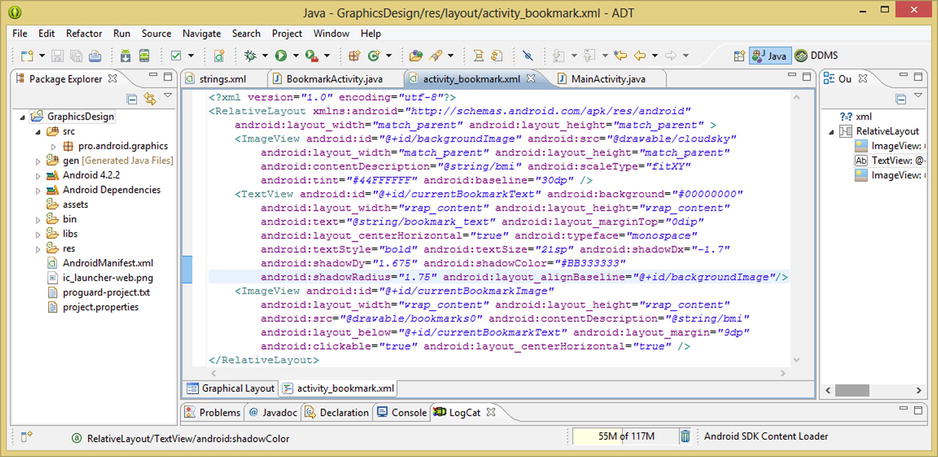Click the 55M of 117M heap status bar
Image resolution: width=938 pixels, height=457 pixels.
pos(626,437)
